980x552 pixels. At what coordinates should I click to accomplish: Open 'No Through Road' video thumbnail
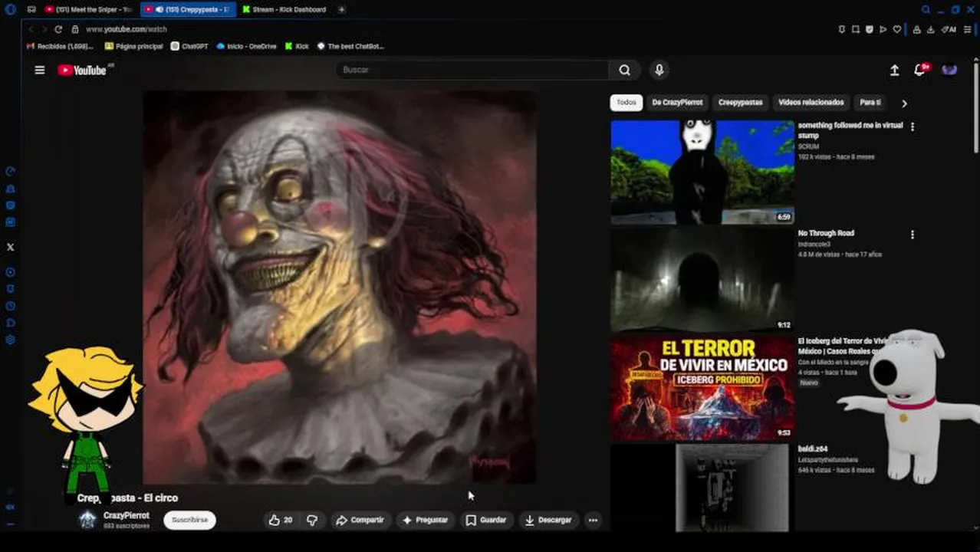click(x=702, y=280)
